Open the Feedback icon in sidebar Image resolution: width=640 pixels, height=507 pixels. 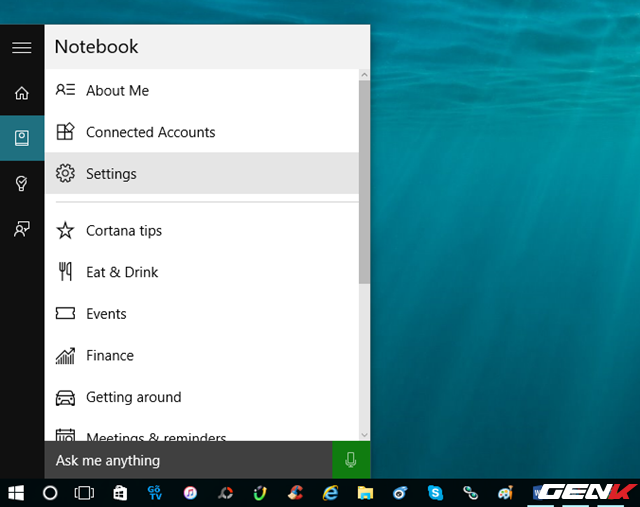pyautogui.click(x=22, y=229)
